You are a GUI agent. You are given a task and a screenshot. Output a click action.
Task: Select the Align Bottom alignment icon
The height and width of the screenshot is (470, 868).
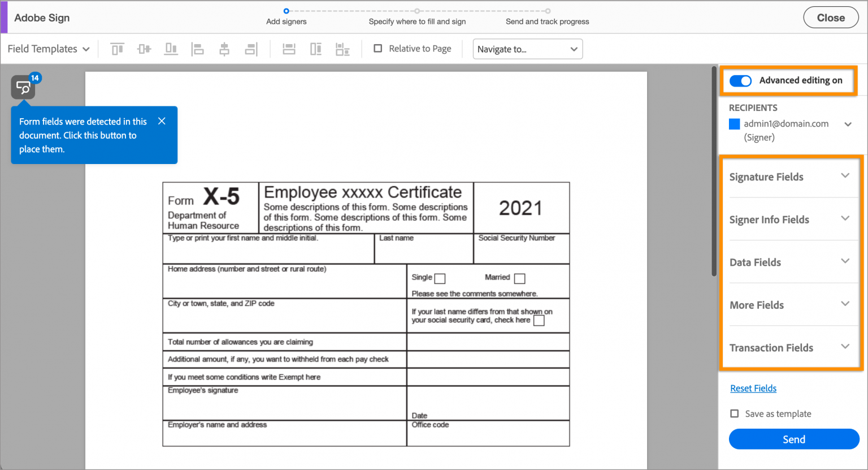[171, 49]
